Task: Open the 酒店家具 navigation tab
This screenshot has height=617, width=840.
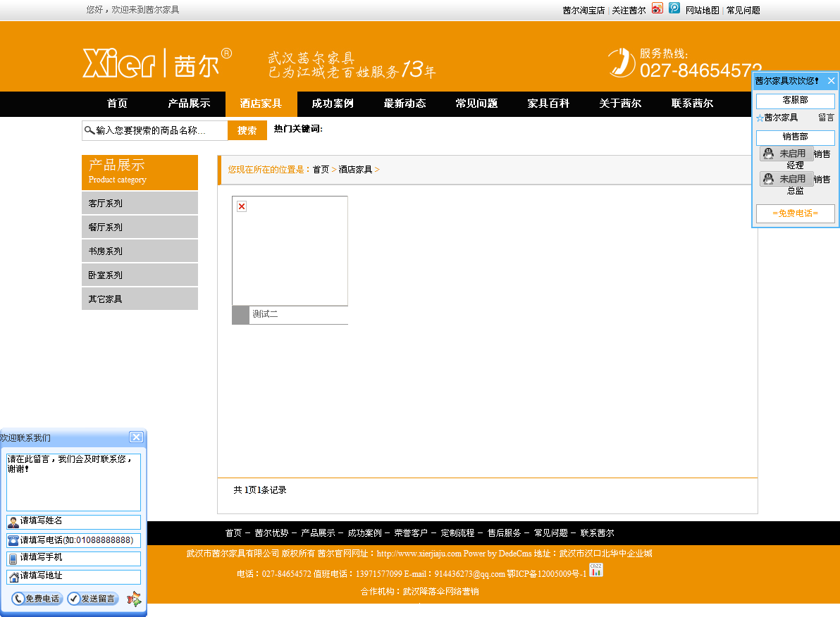Action: pos(261,104)
